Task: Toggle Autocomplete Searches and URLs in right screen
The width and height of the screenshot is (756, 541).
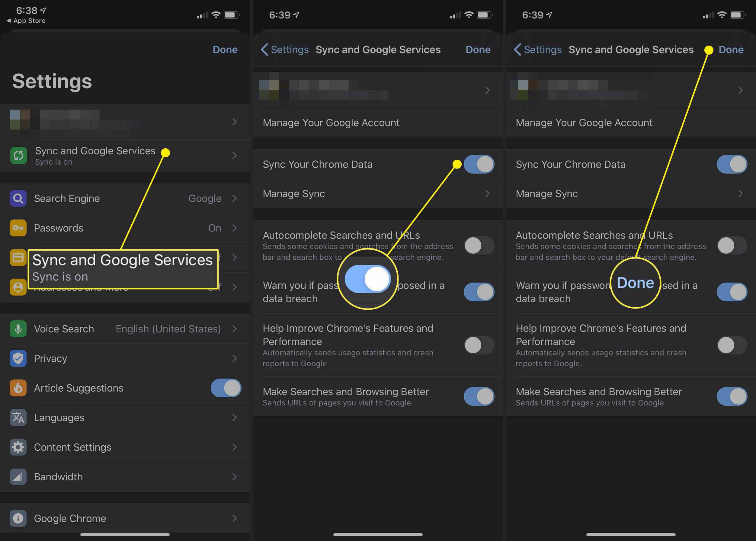Action: pos(732,246)
